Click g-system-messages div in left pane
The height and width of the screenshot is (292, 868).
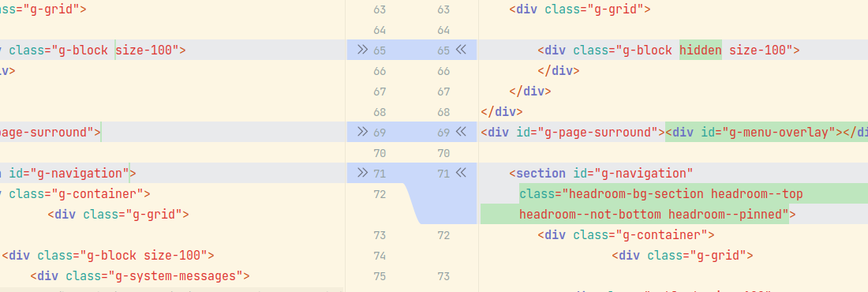coord(140,276)
